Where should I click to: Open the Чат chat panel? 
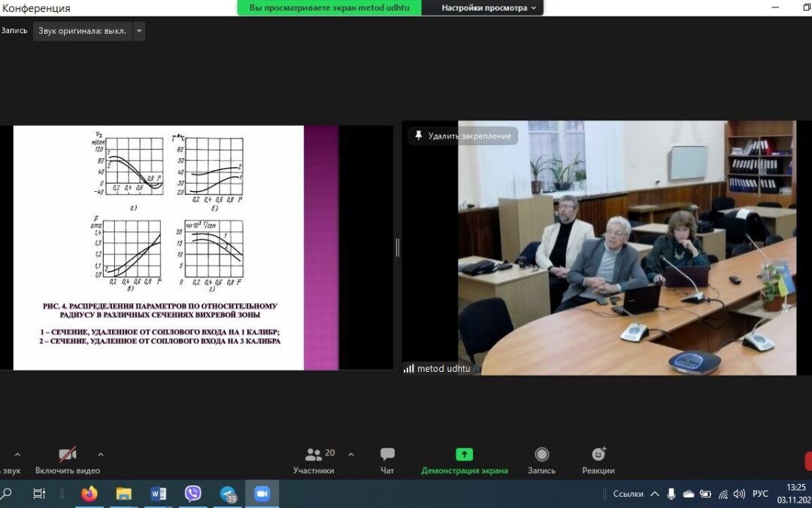[387, 461]
